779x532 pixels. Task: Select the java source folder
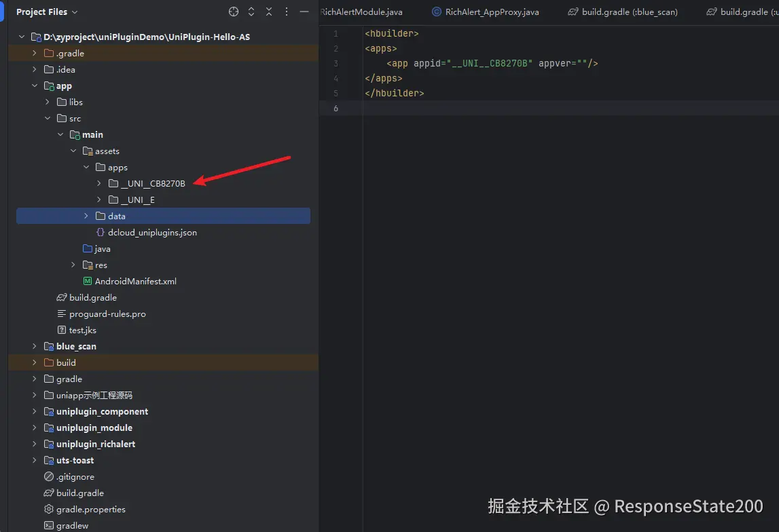pyautogui.click(x=103, y=248)
